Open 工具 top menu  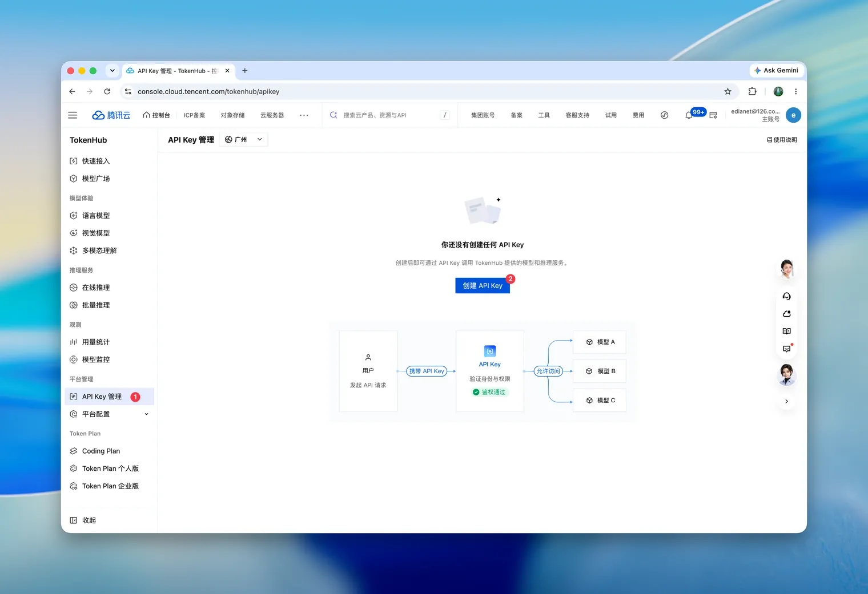click(544, 115)
